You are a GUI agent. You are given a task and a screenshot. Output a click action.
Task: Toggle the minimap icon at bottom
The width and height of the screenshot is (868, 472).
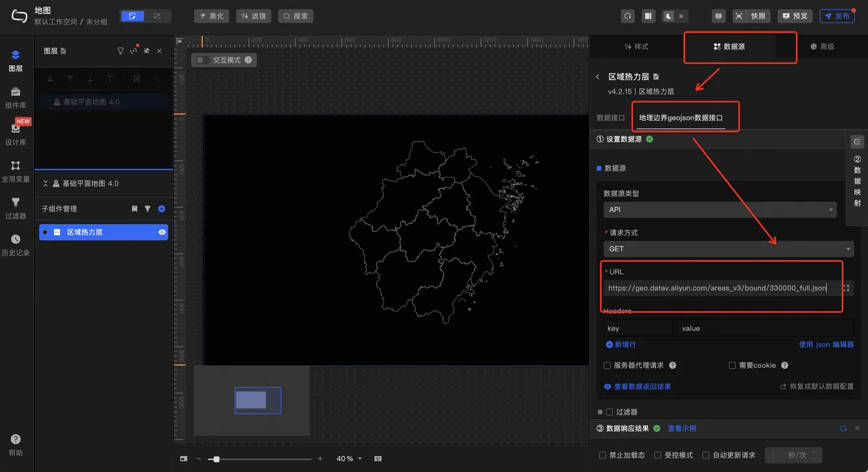pyautogui.click(x=184, y=458)
